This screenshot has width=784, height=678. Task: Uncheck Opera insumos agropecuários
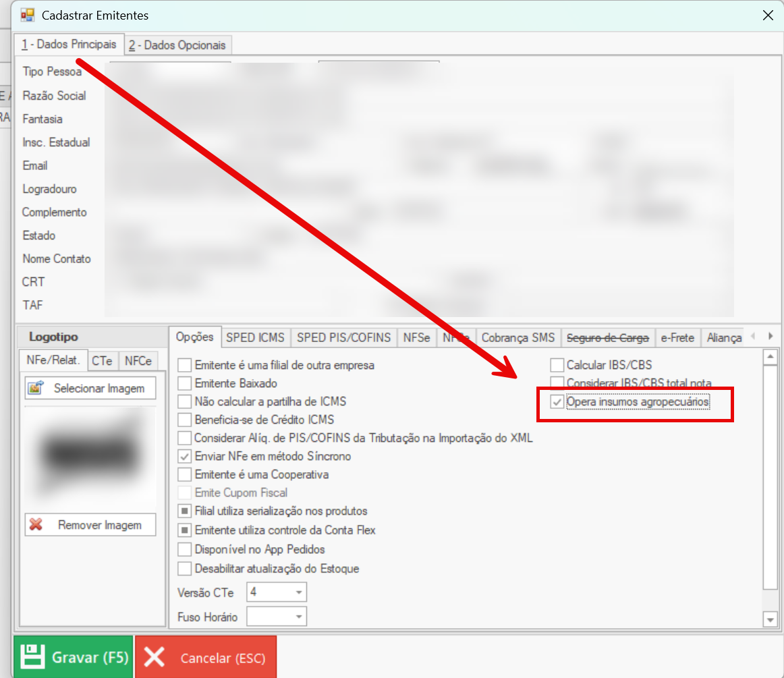pos(557,401)
